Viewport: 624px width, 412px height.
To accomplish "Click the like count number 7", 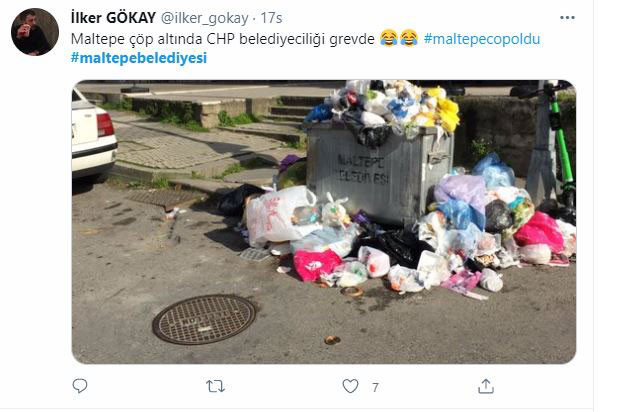I will pos(375,387).
